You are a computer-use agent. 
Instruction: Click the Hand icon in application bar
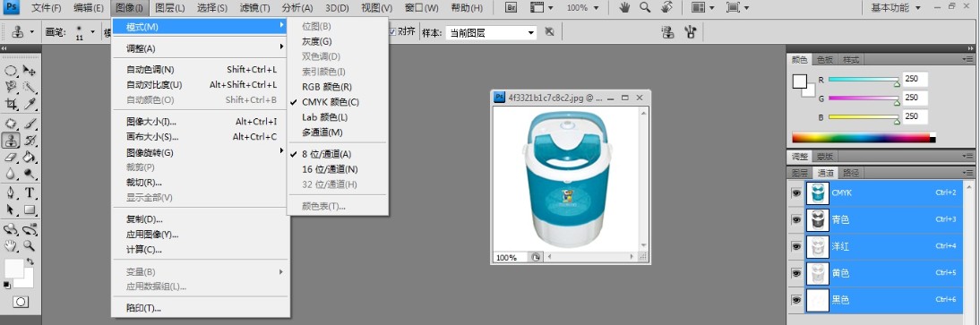tap(624, 7)
